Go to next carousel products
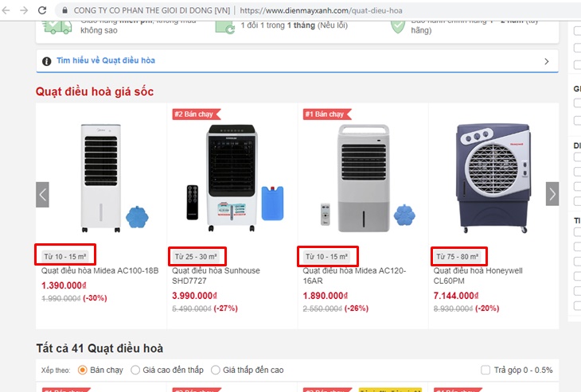Image resolution: width=581 pixels, height=392 pixels. click(x=552, y=193)
